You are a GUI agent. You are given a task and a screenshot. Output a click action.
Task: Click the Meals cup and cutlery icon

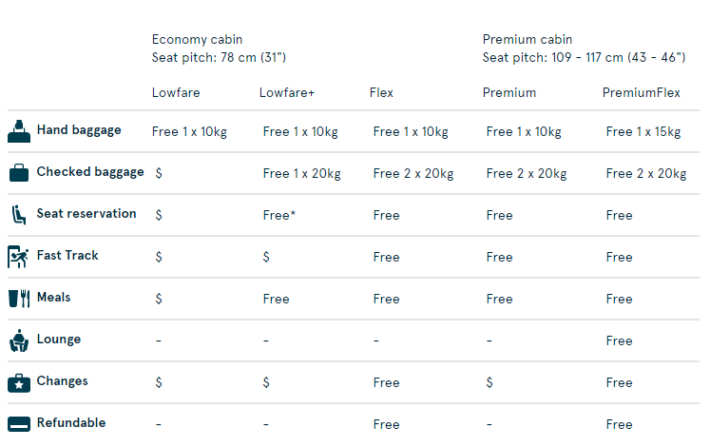[19, 298]
